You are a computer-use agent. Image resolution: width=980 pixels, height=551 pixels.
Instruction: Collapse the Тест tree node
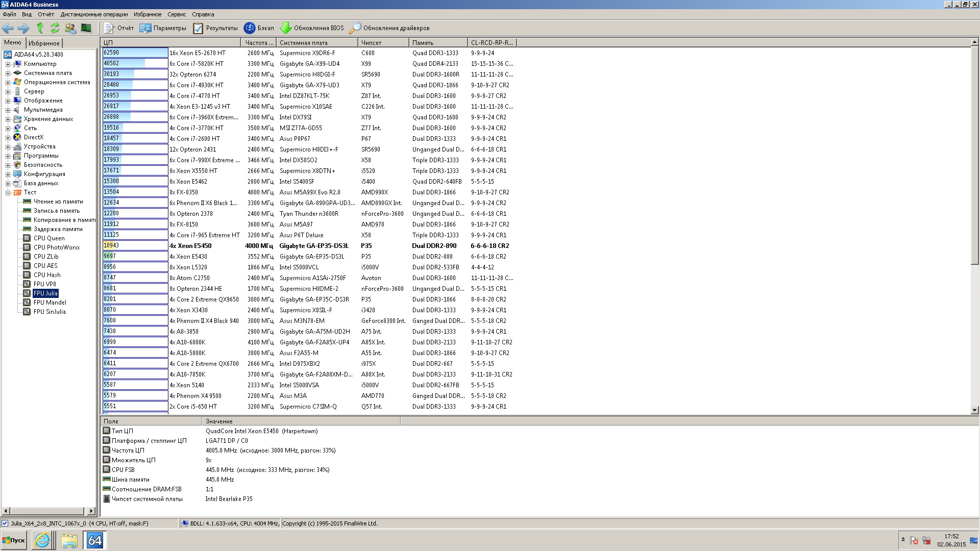(8, 193)
